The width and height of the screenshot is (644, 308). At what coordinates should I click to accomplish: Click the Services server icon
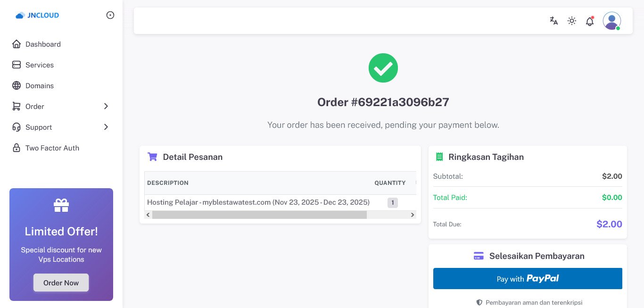coord(17,65)
